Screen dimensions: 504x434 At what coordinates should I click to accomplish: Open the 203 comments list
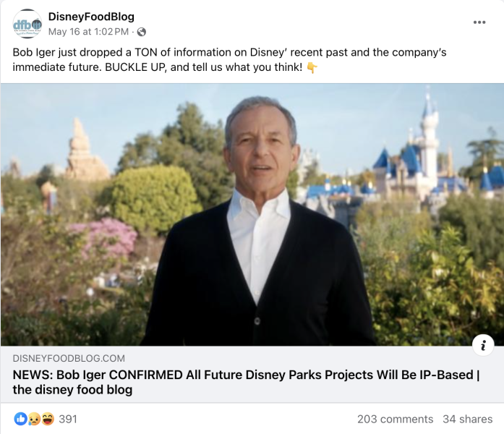(395, 419)
